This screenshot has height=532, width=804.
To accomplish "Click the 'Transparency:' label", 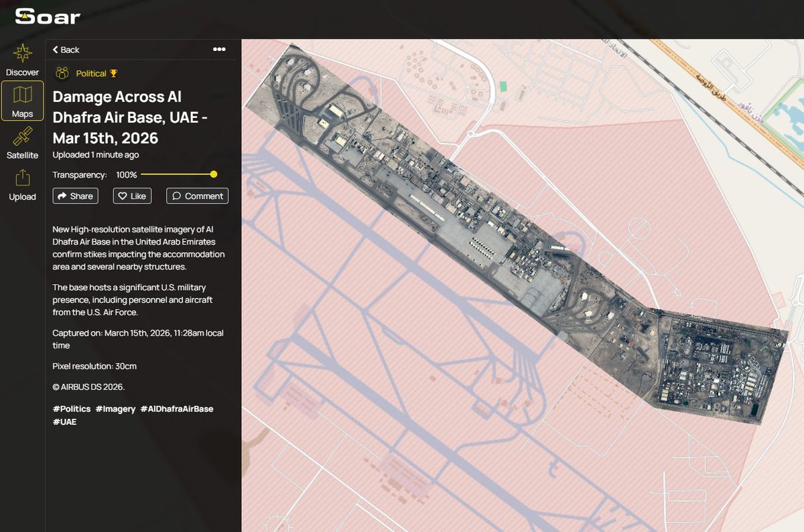I will point(80,175).
